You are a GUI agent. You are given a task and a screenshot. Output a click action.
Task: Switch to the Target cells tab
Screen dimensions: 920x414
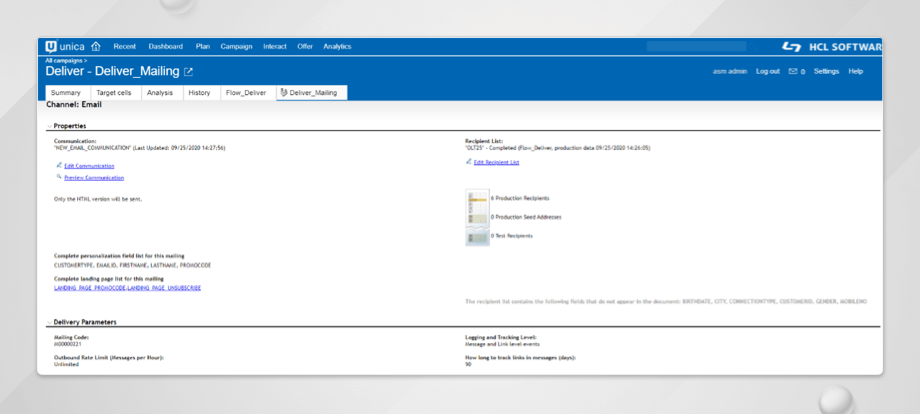(114, 93)
